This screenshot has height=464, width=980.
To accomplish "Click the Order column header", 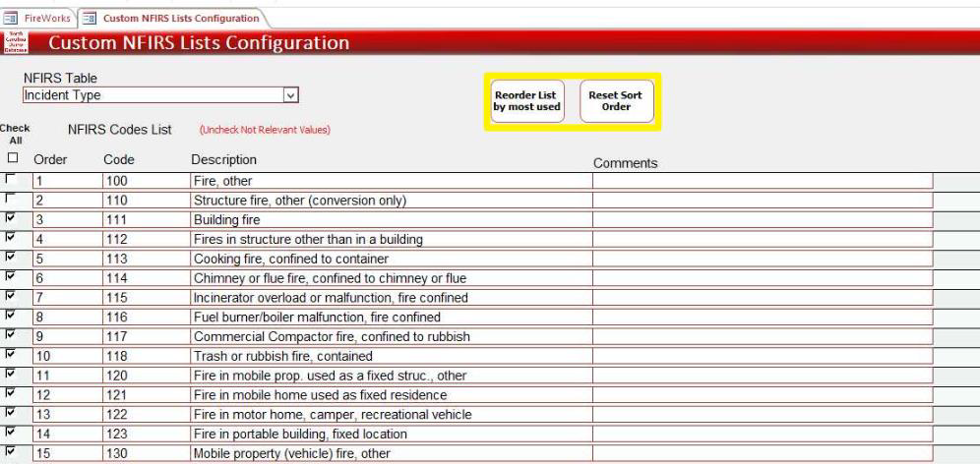I will (50, 160).
